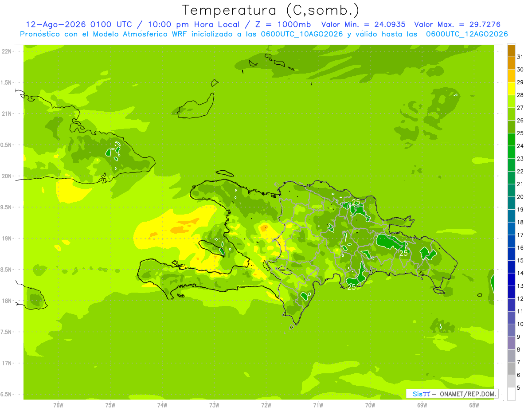Click the valid-until time '0600UTC_12AGO2026'
The height and width of the screenshot is (411, 532).
pyautogui.click(x=467, y=34)
